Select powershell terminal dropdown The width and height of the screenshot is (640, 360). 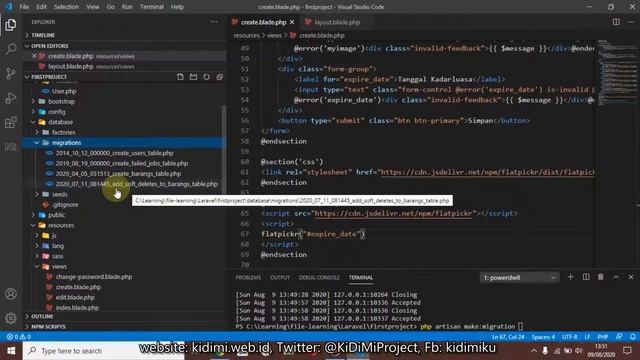[x=520, y=278]
